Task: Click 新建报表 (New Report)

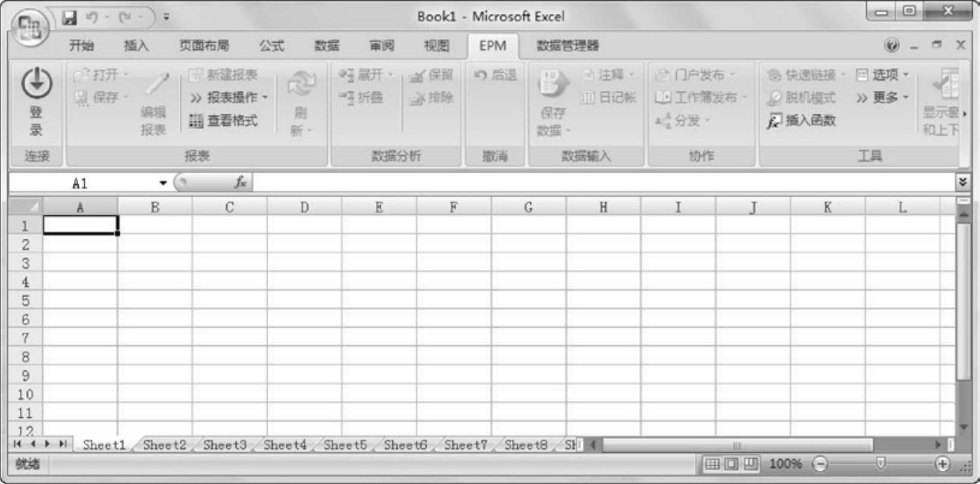Action: [223, 75]
